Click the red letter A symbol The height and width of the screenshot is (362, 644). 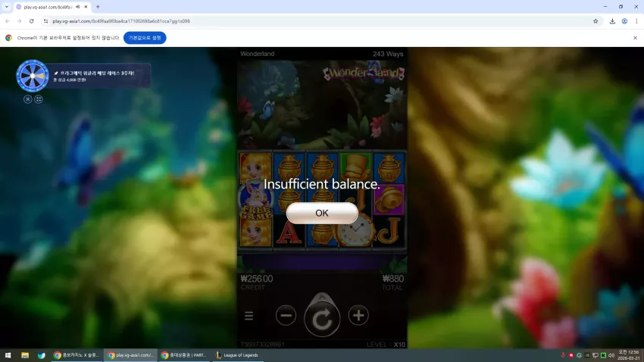pos(289,233)
